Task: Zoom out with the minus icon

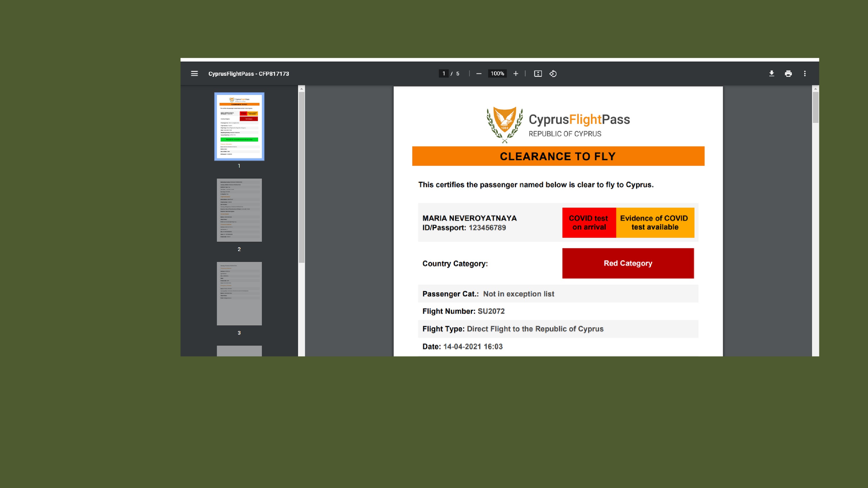Action: tap(479, 74)
